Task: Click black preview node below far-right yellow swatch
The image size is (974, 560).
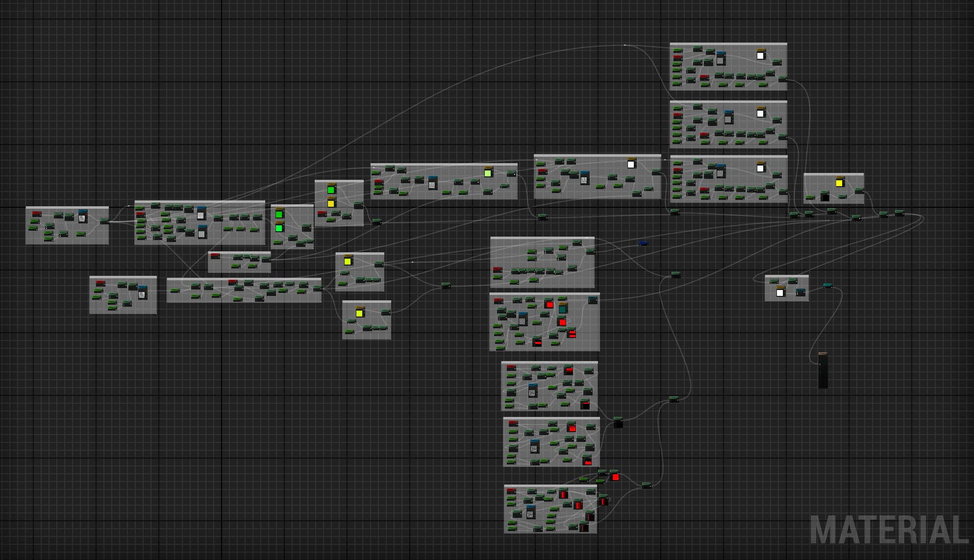Action: (825, 197)
